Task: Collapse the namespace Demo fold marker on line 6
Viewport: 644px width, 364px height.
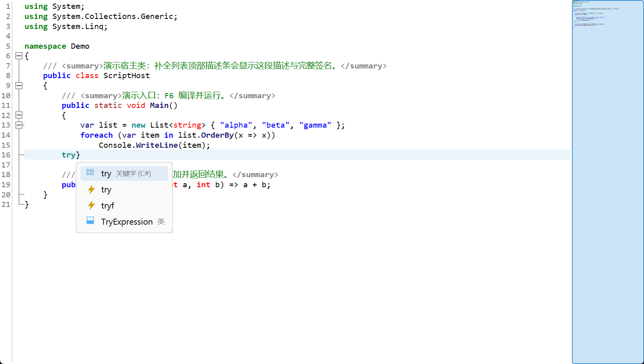Action: click(19, 56)
